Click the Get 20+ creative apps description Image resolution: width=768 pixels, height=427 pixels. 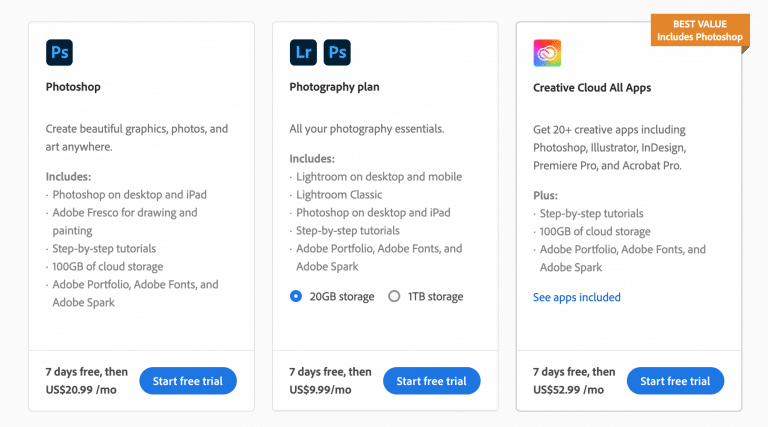pyautogui.click(x=610, y=147)
